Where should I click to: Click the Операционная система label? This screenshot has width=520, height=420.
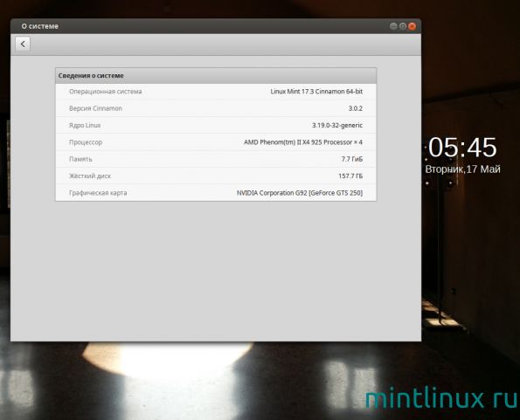106,92
